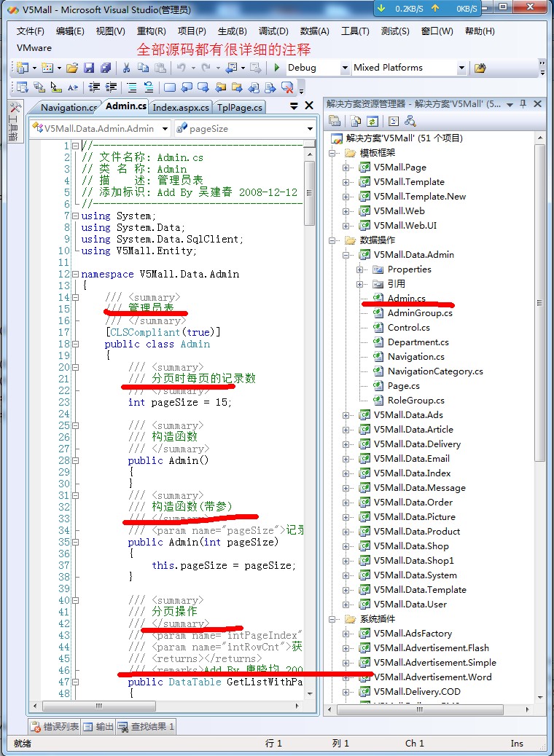Click Show All Files in Solution Explorer

356,121
